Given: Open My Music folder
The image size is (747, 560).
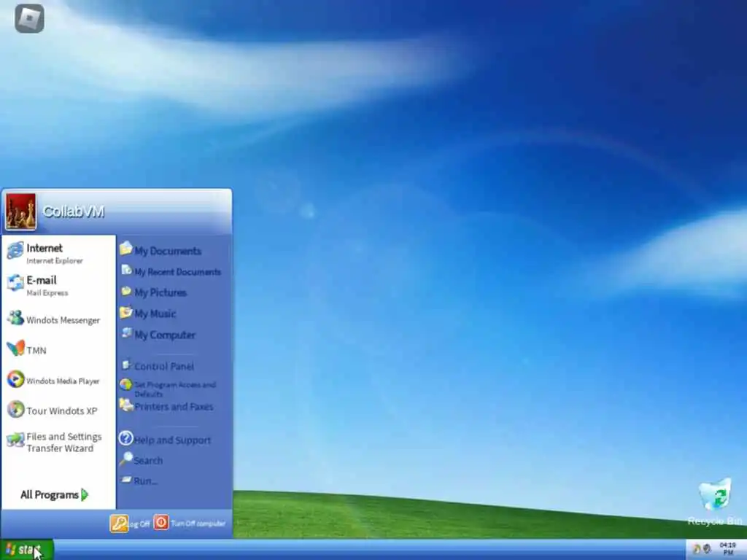Looking at the screenshot, I should click(148, 313).
